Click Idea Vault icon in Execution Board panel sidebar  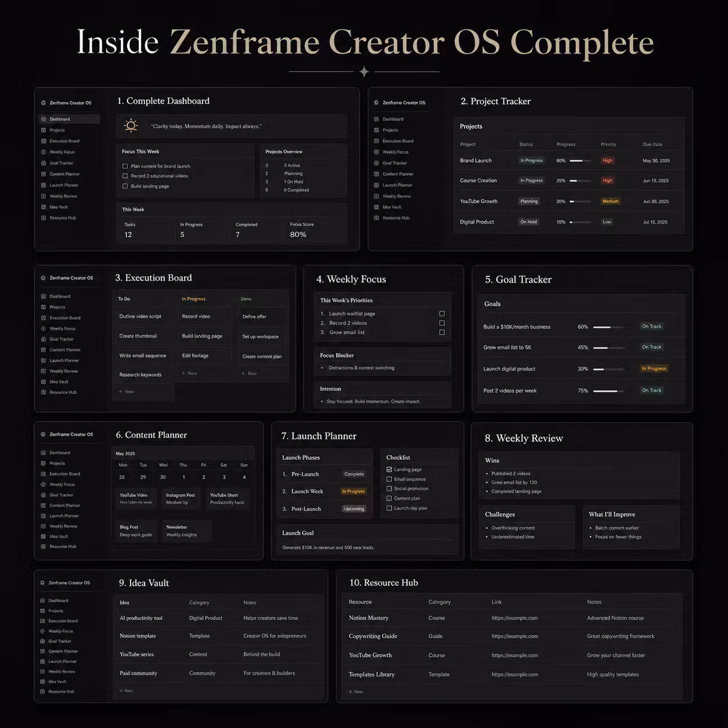(x=44, y=382)
